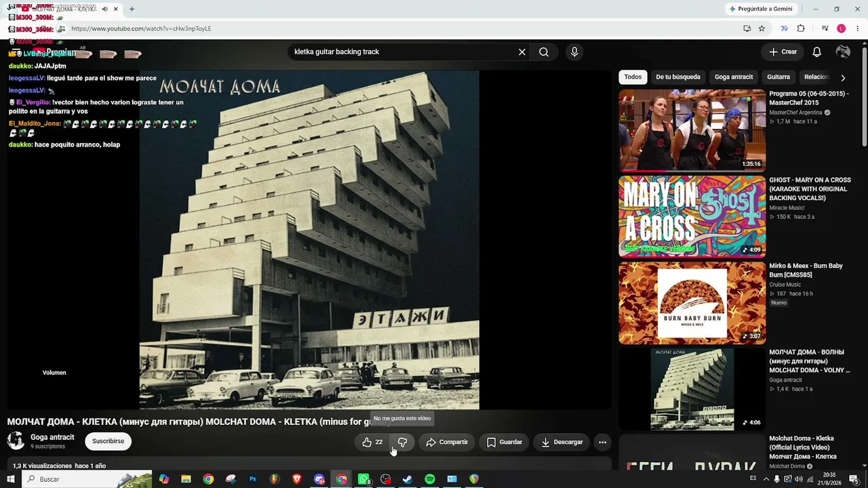The height and width of the screenshot is (488, 868).
Task: Dislike the video with the thumbs-down button
Action: [402, 442]
